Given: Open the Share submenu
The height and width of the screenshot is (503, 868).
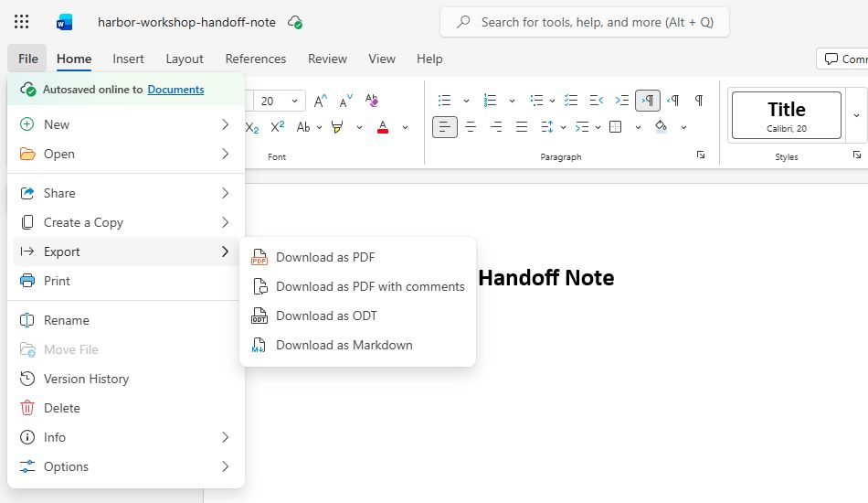Looking at the screenshot, I should pos(126,193).
